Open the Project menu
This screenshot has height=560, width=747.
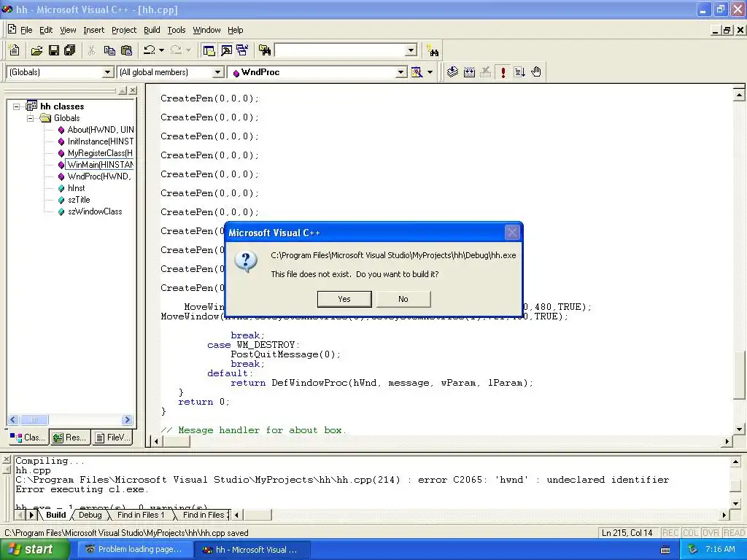pyautogui.click(x=124, y=30)
